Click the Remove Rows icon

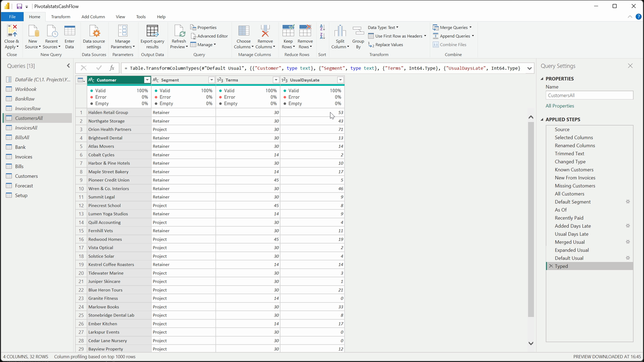coord(305,31)
